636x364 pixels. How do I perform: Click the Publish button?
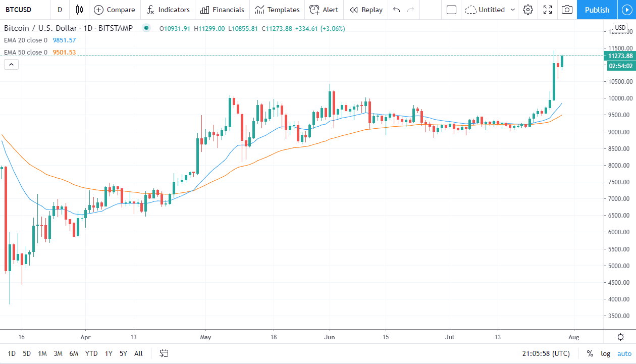(597, 10)
